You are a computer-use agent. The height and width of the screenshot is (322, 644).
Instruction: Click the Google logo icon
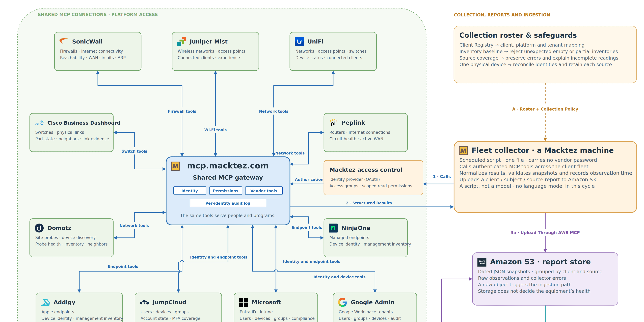(342, 302)
